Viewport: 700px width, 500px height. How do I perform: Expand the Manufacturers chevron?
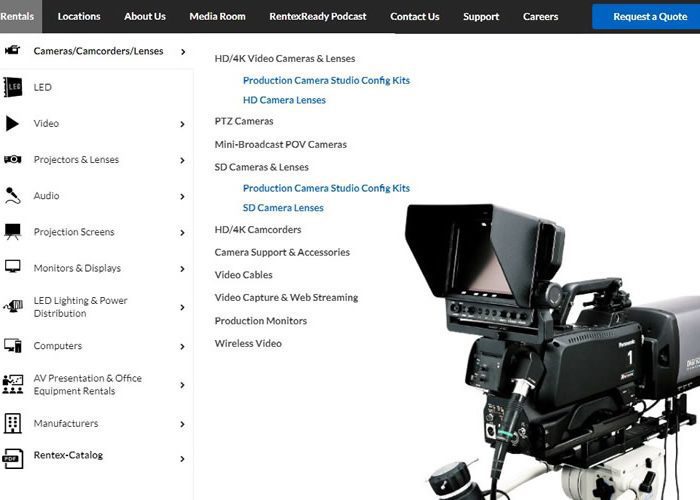[182, 424]
